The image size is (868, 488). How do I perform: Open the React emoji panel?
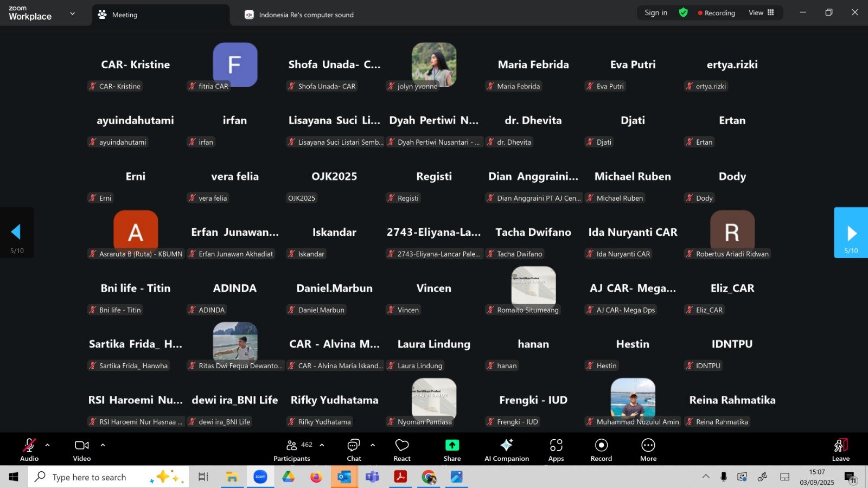click(402, 450)
